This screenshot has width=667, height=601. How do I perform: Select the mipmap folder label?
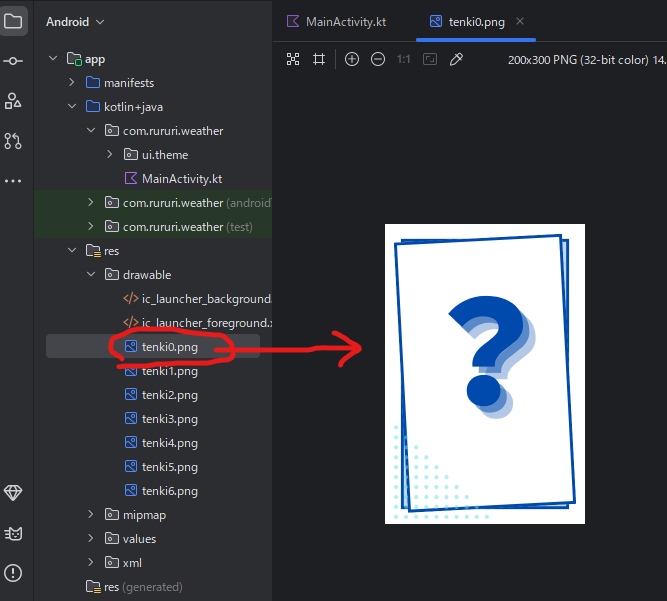tap(144, 515)
